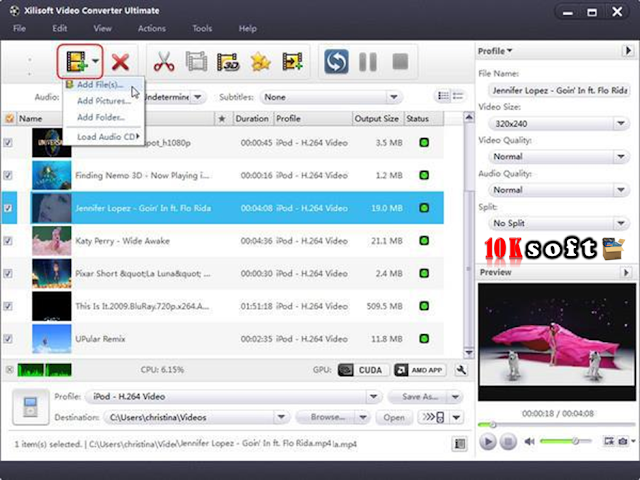This screenshot has width=640, height=480.
Task: Select the scissors Clip tool
Action: point(164,62)
